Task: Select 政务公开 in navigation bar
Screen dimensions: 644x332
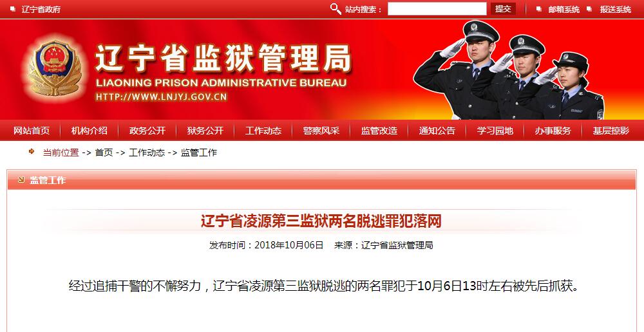Action: (147, 131)
